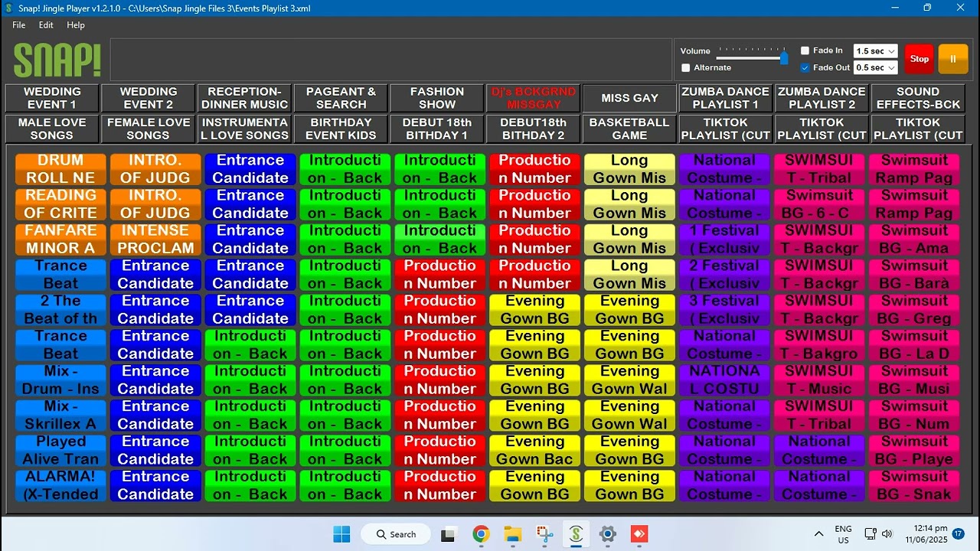Open the Help menu
The height and width of the screenshot is (551, 980).
point(76,25)
